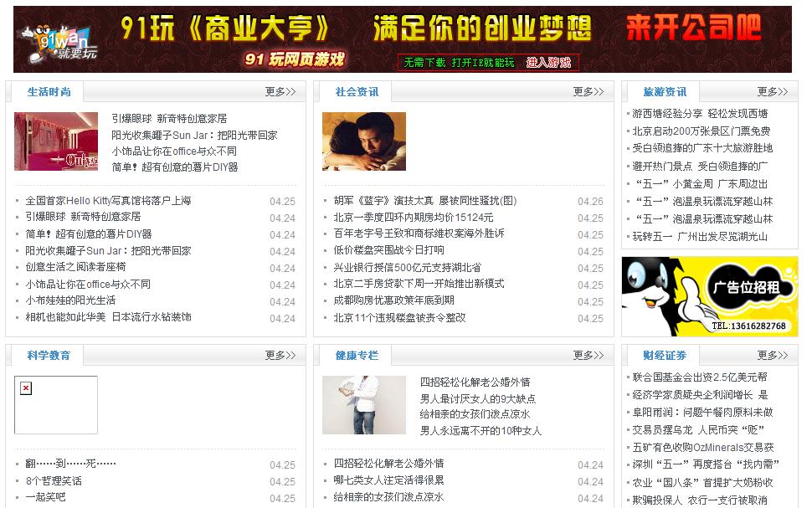
Task: Open 相机也能如此华美 日本流行水钻装饰 article
Action: tap(108, 317)
